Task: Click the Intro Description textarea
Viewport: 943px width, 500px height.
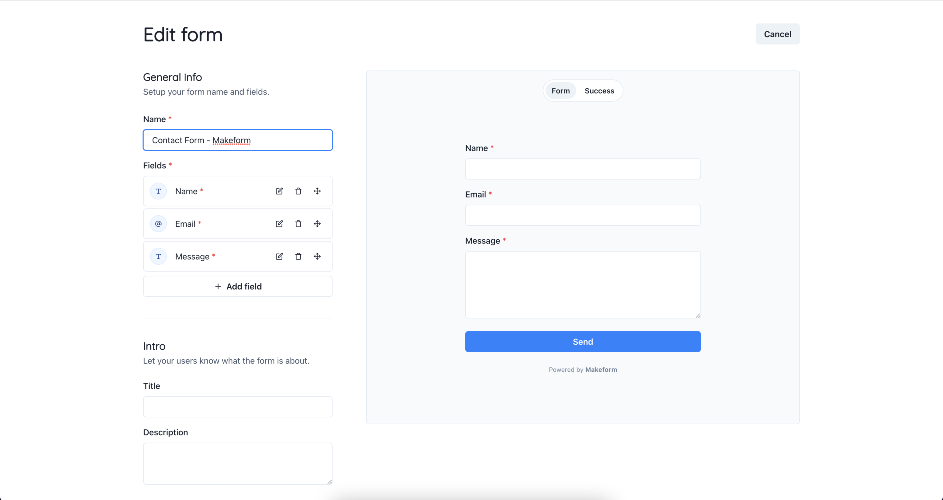Action: (x=238, y=463)
